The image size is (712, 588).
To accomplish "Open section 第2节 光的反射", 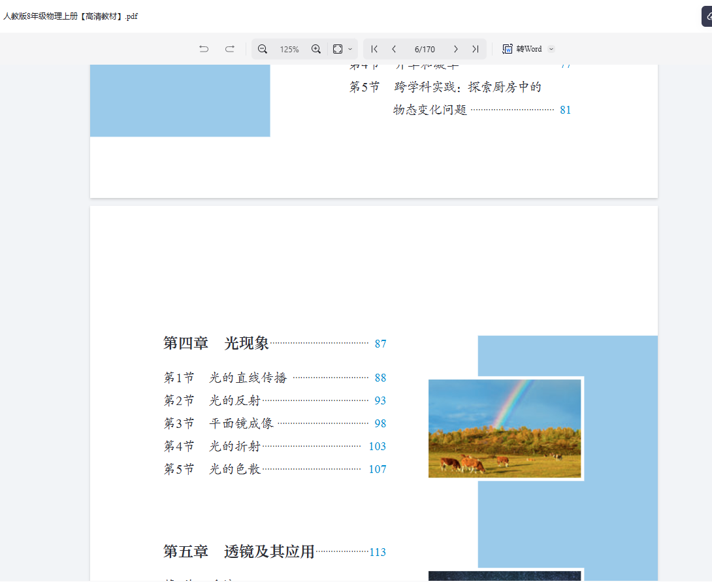I will click(212, 400).
